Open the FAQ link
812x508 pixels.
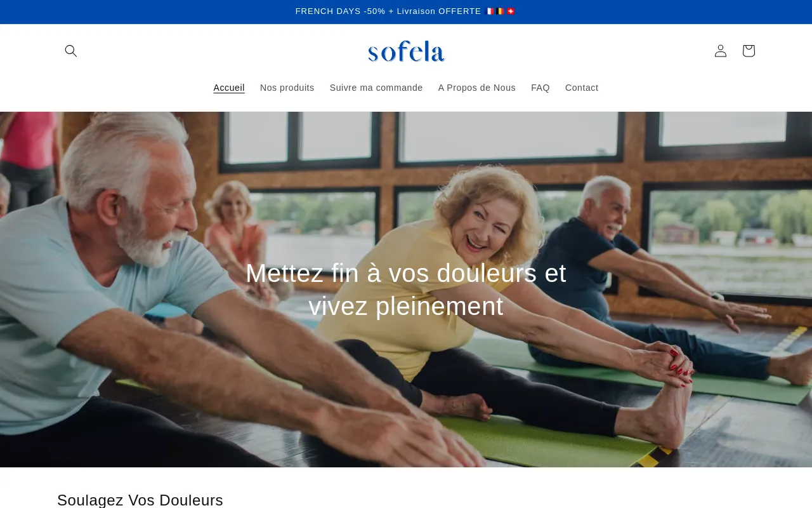pos(540,88)
